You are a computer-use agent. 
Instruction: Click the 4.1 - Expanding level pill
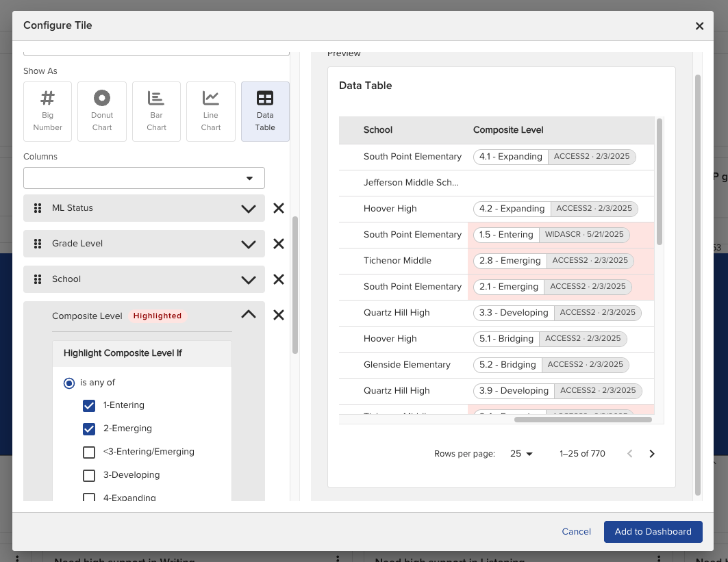(x=511, y=157)
